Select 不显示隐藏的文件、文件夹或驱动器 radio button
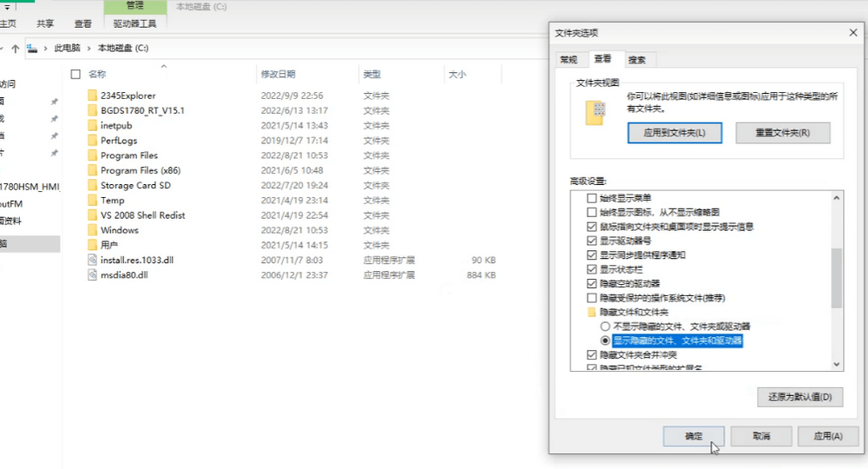 click(x=605, y=326)
